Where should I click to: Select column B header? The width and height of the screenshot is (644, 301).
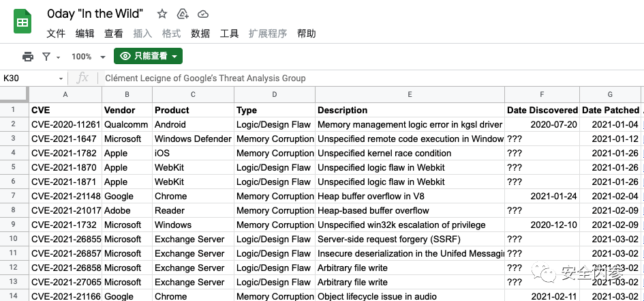pyautogui.click(x=127, y=95)
